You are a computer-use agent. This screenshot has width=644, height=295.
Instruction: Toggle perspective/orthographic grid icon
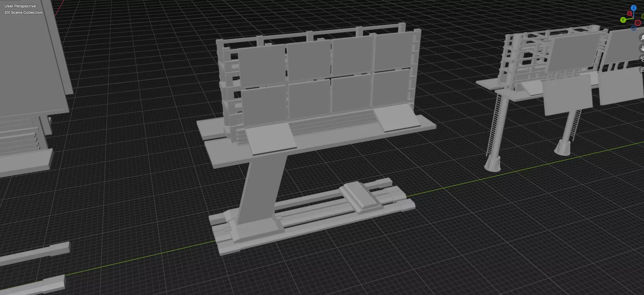(642, 70)
